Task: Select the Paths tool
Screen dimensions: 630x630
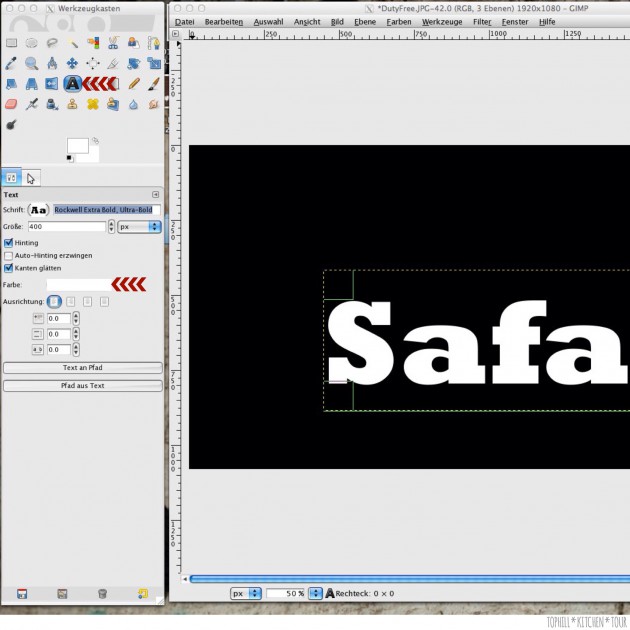Action: pos(154,43)
